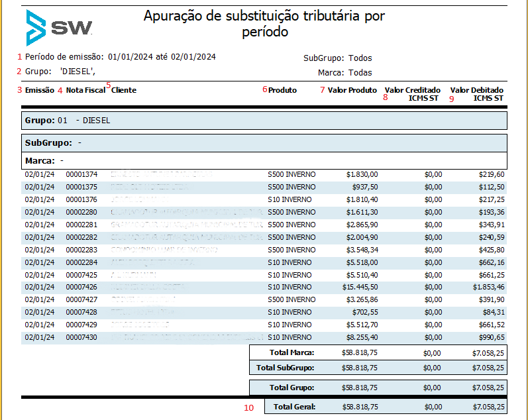
Task: Select nota fiscal 00007425
Action: (81, 275)
